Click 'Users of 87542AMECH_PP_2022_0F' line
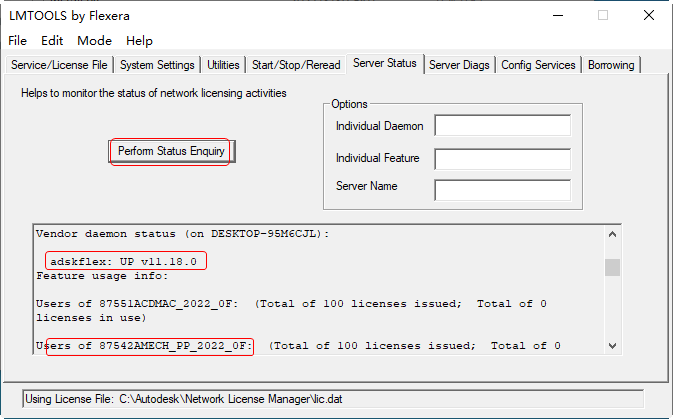This screenshot has height=419, width=673. click(298, 346)
